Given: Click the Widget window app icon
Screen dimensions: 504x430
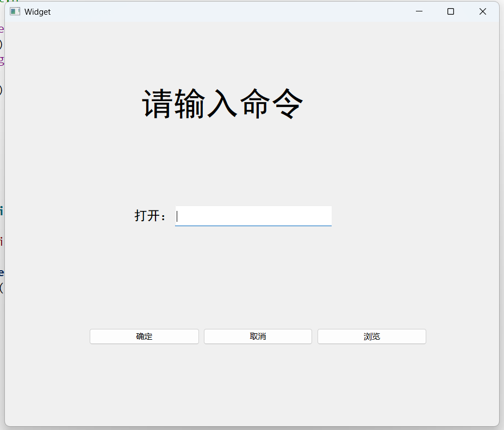Looking at the screenshot, I should (x=15, y=11).
